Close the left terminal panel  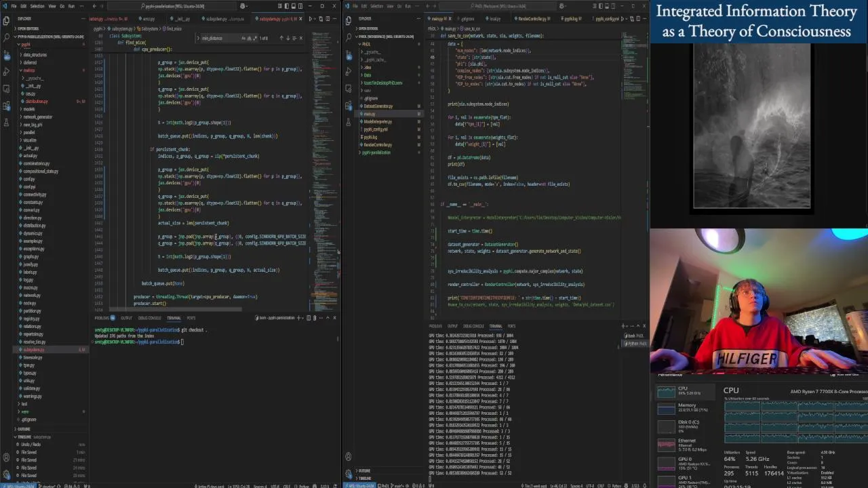coord(334,318)
